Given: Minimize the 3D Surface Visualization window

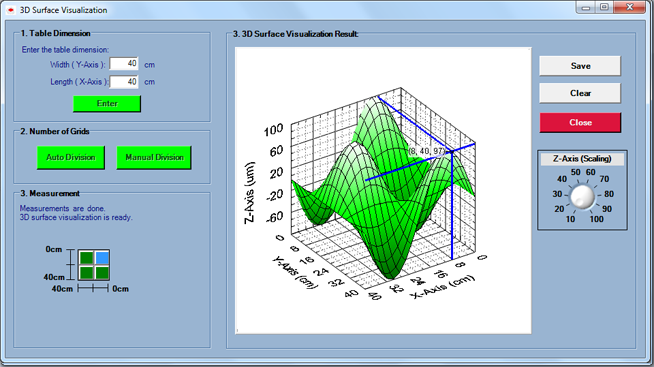Looking at the screenshot, I should [x=586, y=8].
